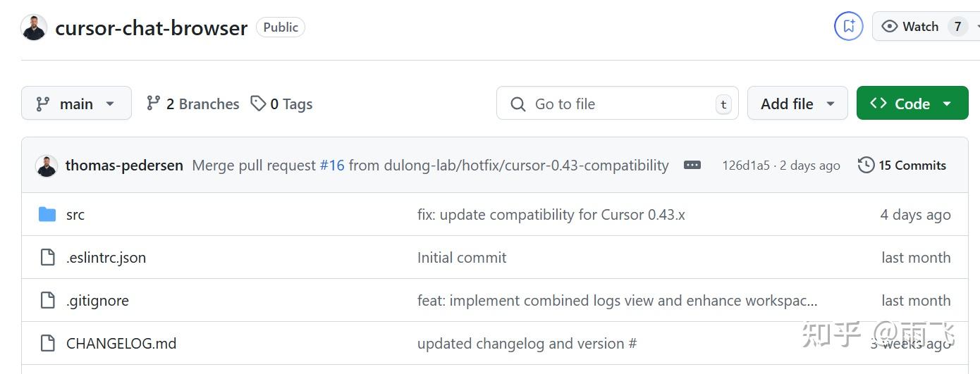Click the CHANGELOG.md file icon
The width and height of the screenshot is (980, 374).
[x=47, y=344]
